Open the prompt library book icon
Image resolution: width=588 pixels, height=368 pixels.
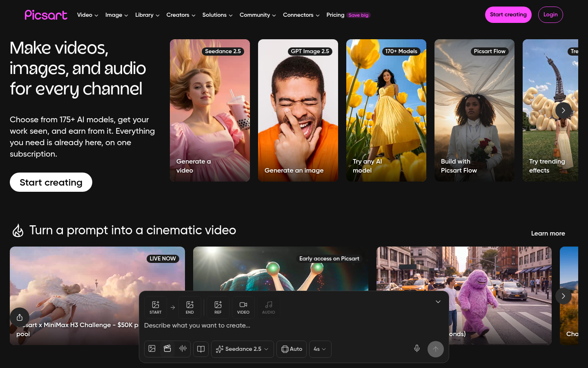(201, 349)
